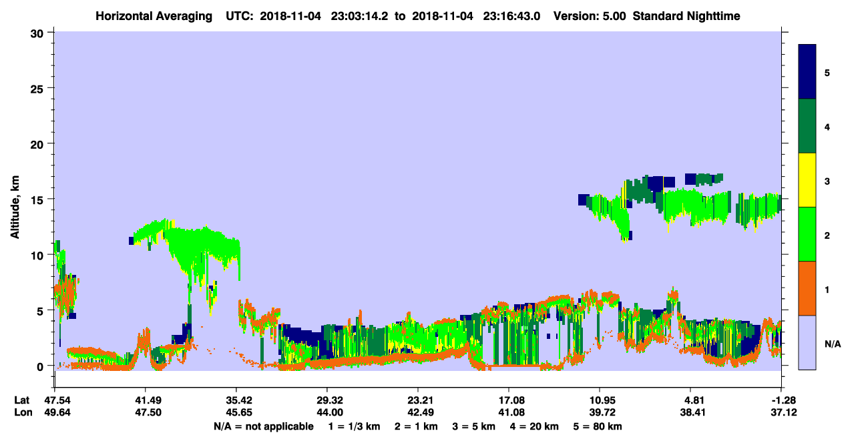
Task: Click the navy blue colorbar segment for level 5
Action: [807, 72]
